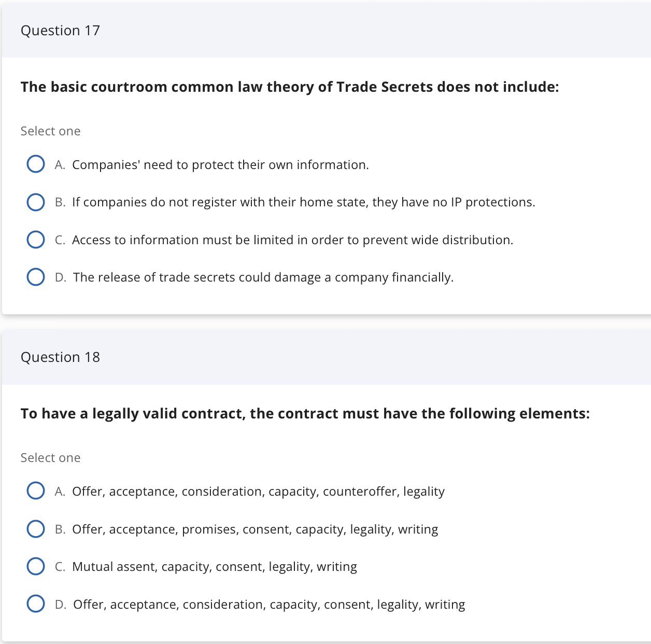Screen dimensions: 651x644
Task: Click answer text 'Offer, acceptance, promises, consent'
Action: pyautogui.click(x=255, y=529)
